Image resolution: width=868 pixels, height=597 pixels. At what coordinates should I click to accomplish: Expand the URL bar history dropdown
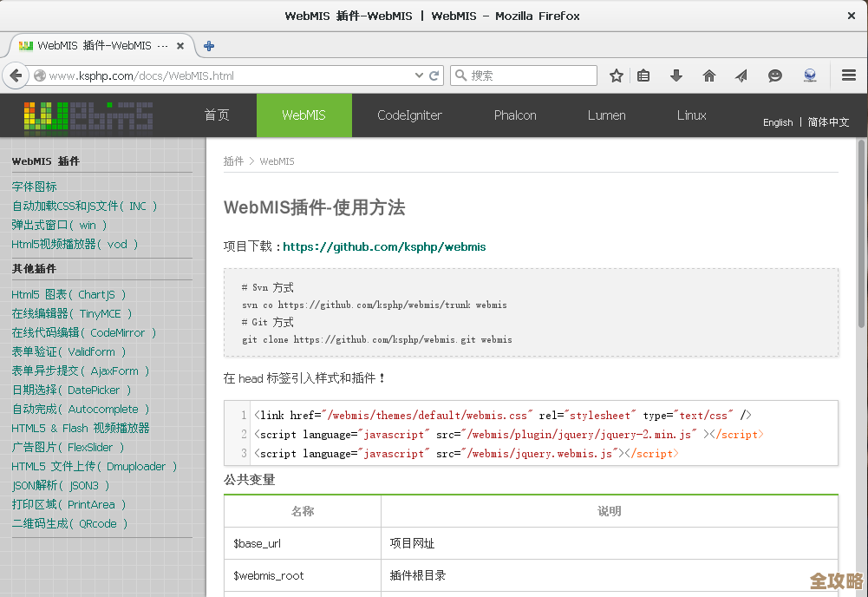419,75
